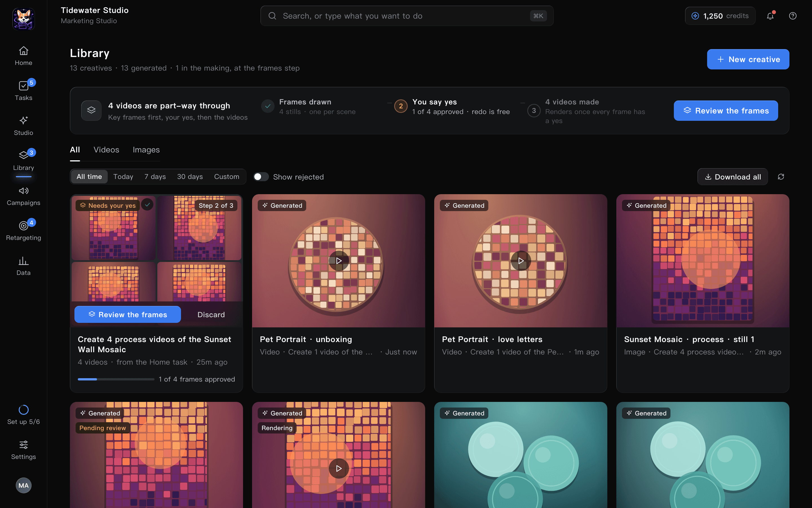
Task: Open Sunset Mosaic process still 1 thumbnail
Action: click(x=703, y=261)
